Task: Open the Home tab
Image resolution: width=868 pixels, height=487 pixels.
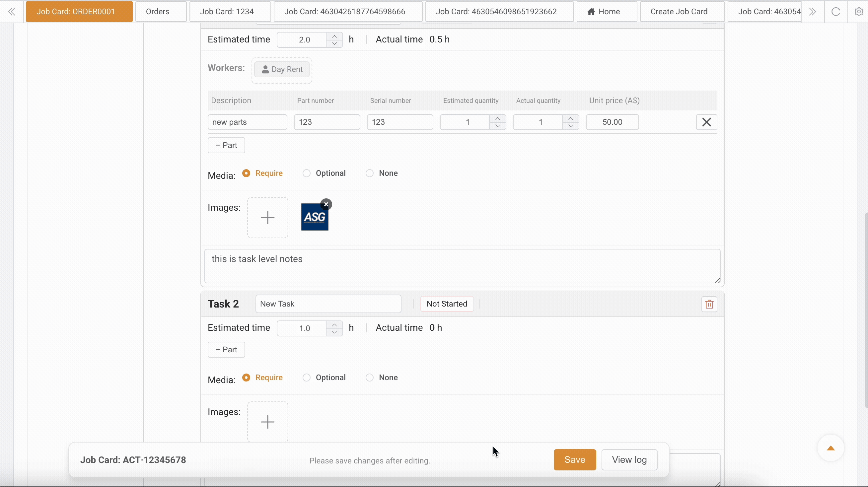Action: pyautogui.click(x=606, y=12)
